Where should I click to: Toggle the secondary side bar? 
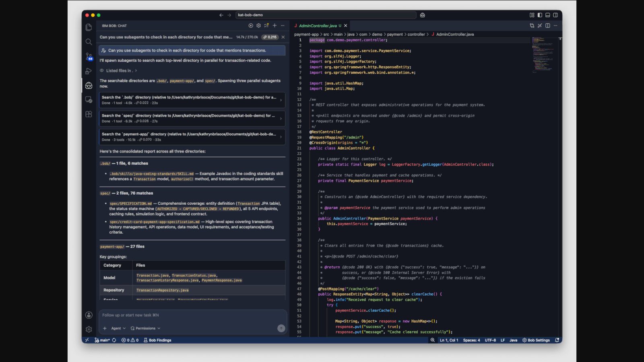(x=555, y=15)
